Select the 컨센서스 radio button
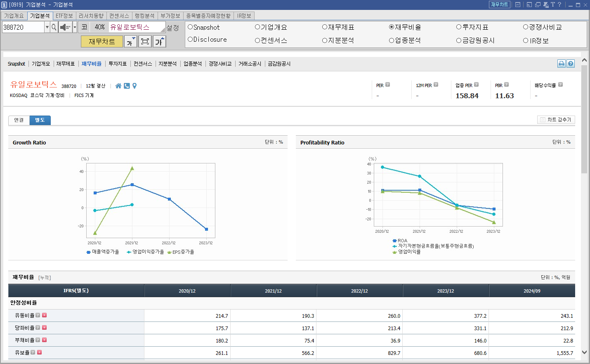Screen dimensions: 590x364 pyautogui.click(x=257, y=40)
